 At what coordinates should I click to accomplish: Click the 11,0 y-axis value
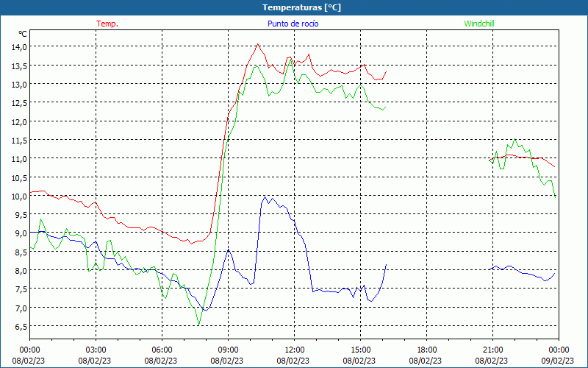(19, 159)
